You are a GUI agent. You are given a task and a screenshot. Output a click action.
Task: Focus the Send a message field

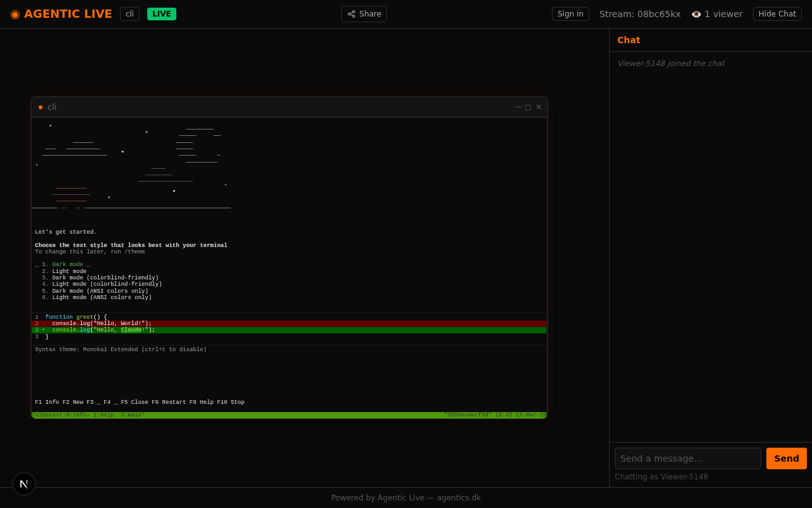tap(687, 458)
